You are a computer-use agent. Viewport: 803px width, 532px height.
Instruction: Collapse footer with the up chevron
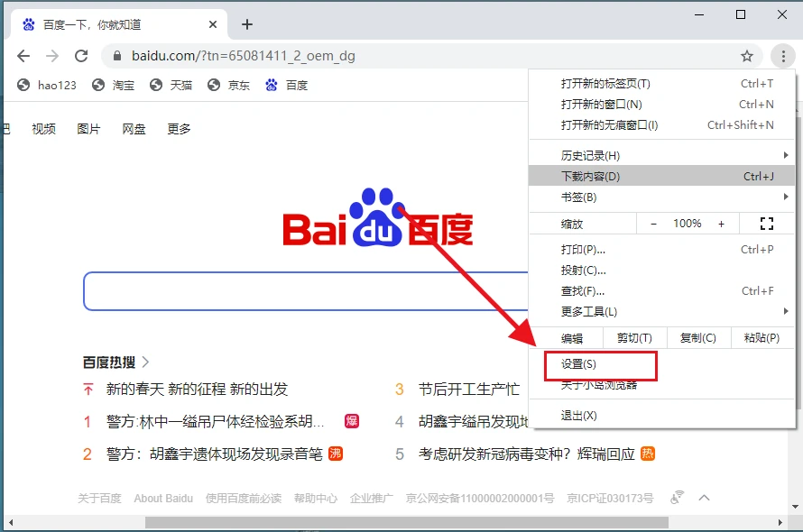pos(704,497)
